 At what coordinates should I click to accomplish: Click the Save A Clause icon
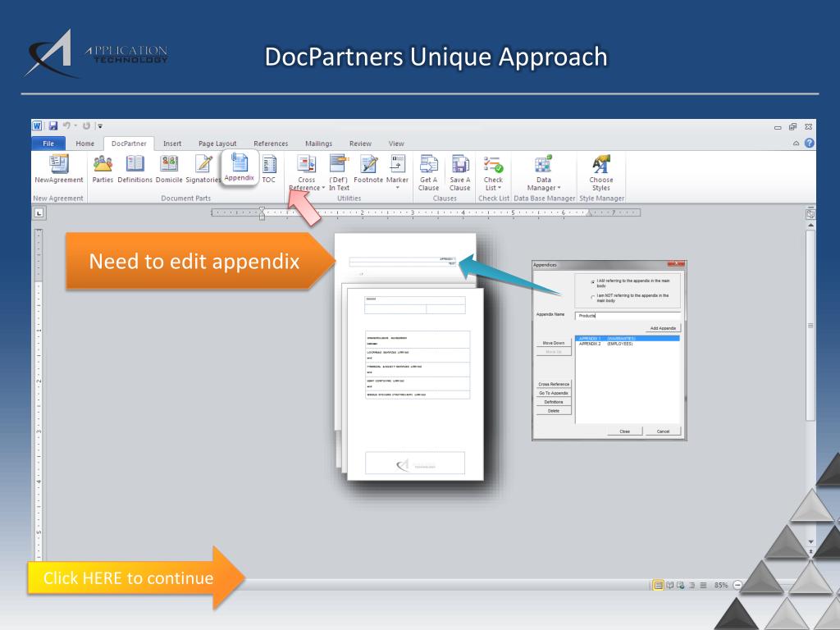click(459, 163)
